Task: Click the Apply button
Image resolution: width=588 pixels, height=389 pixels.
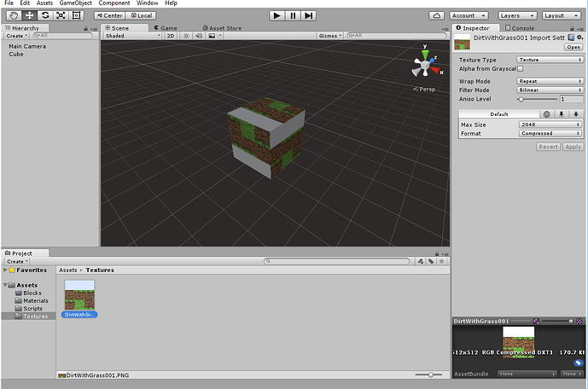Action: click(573, 147)
